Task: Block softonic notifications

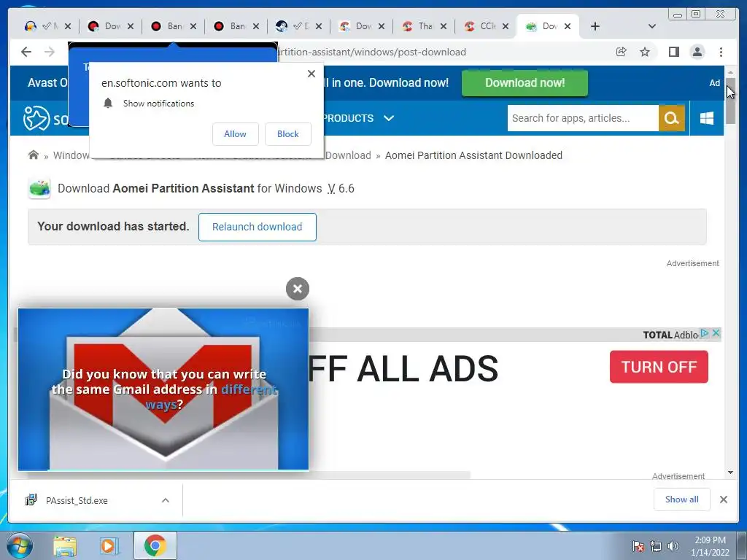Action: click(x=287, y=134)
